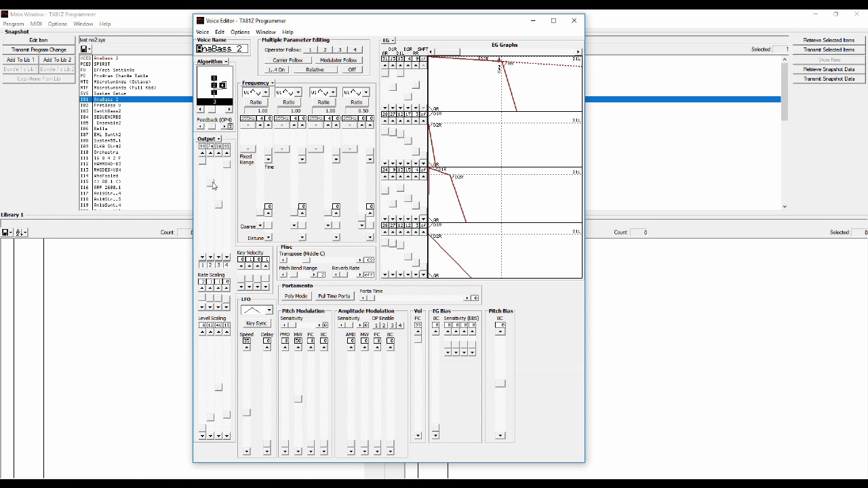Toggle Operator Follow 2
Viewport: 868px width, 488px height.
325,50
